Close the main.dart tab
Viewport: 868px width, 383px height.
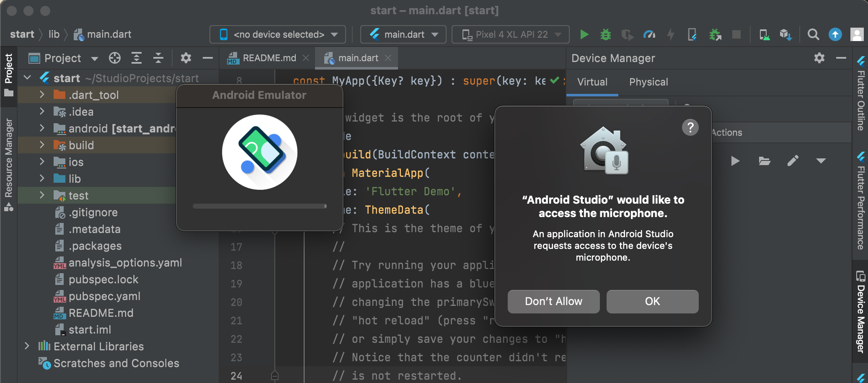click(388, 58)
